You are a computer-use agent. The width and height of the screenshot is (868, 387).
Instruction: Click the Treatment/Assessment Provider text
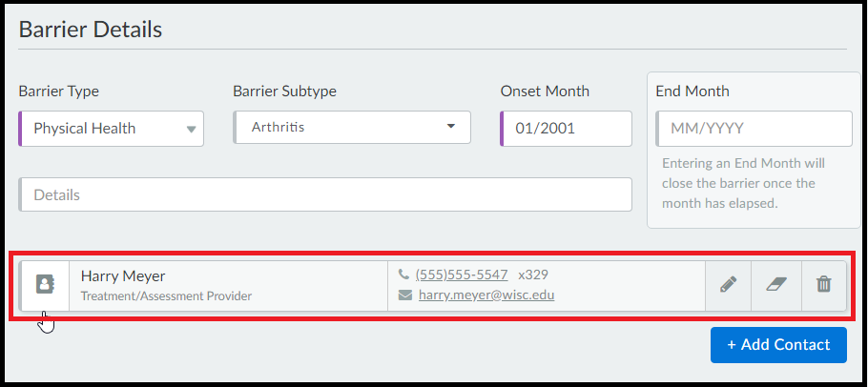click(166, 296)
